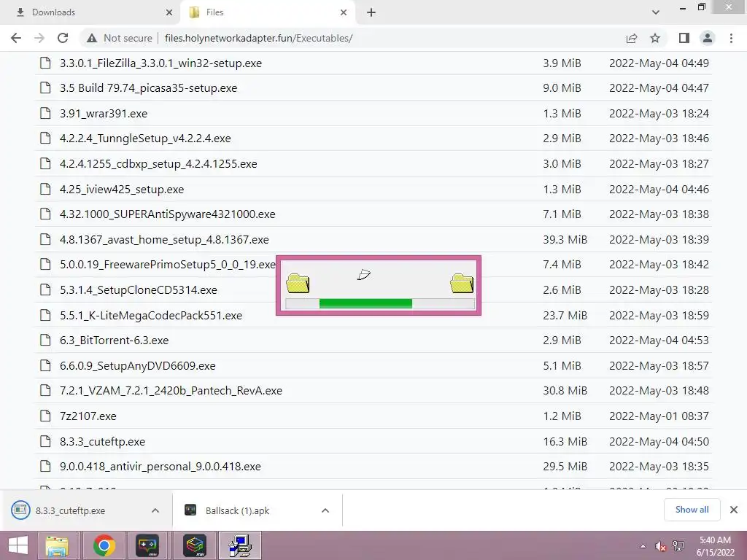Select the Files tab
Image resolution: width=747 pixels, height=560 pixels.
[267, 12]
